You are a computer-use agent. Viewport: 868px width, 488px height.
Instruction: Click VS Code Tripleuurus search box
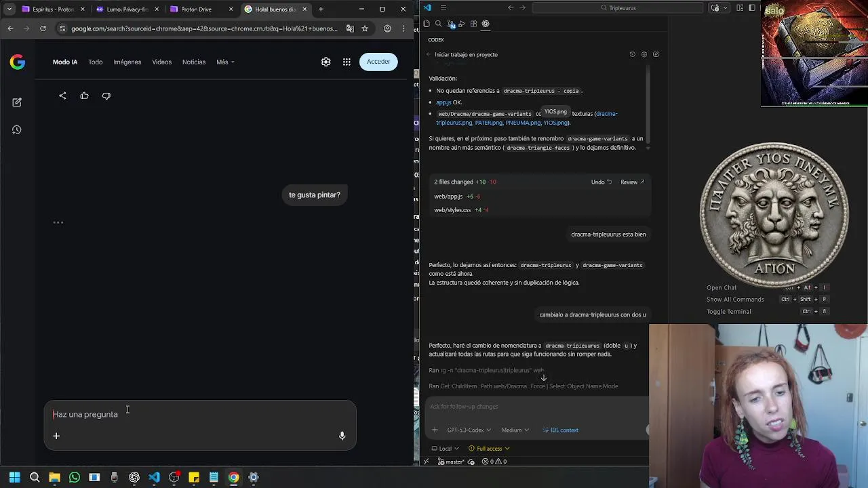tap(618, 8)
